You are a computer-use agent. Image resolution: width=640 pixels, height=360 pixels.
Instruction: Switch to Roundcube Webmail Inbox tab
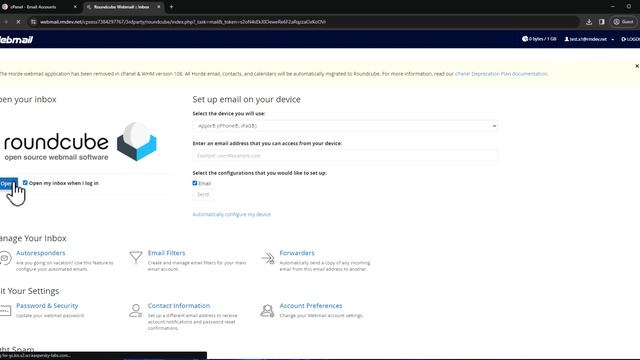124,7
